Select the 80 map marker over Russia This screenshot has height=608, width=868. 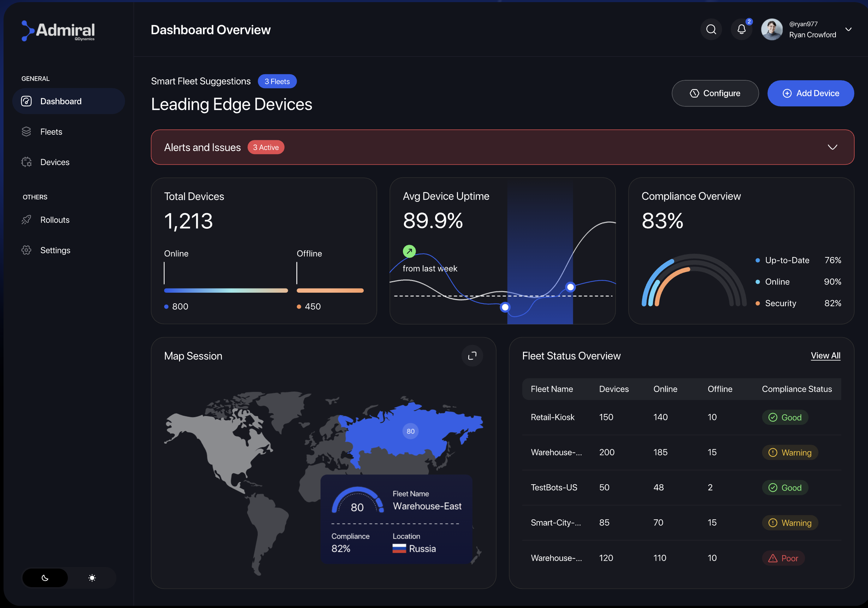point(410,431)
